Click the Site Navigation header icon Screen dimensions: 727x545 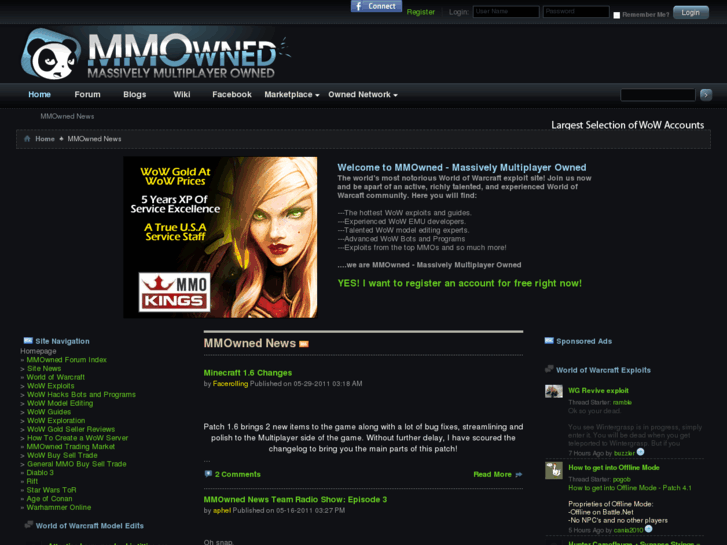pyautogui.click(x=28, y=340)
